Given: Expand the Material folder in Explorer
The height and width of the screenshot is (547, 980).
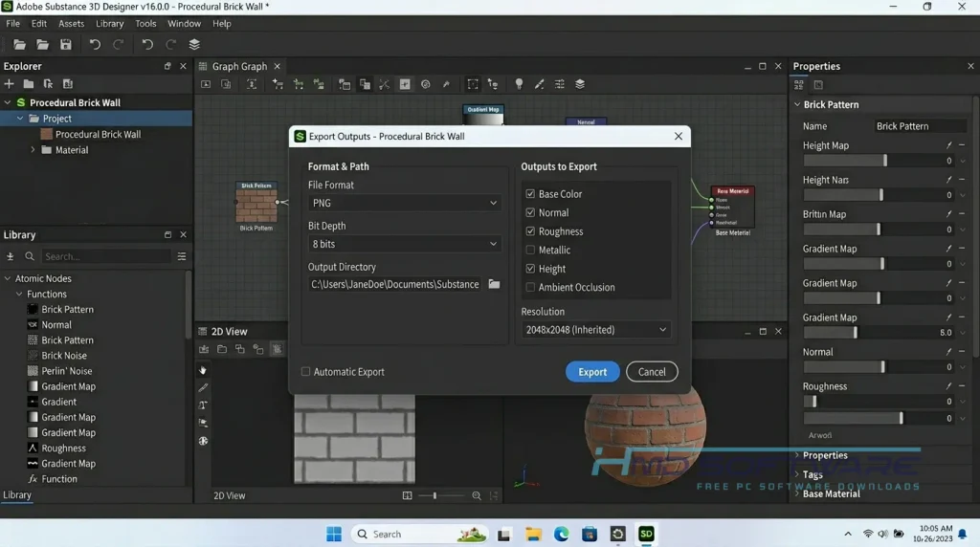Looking at the screenshot, I should [33, 150].
